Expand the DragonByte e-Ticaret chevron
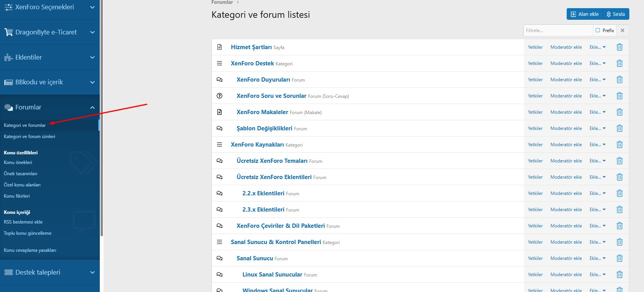 (x=92, y=32)
